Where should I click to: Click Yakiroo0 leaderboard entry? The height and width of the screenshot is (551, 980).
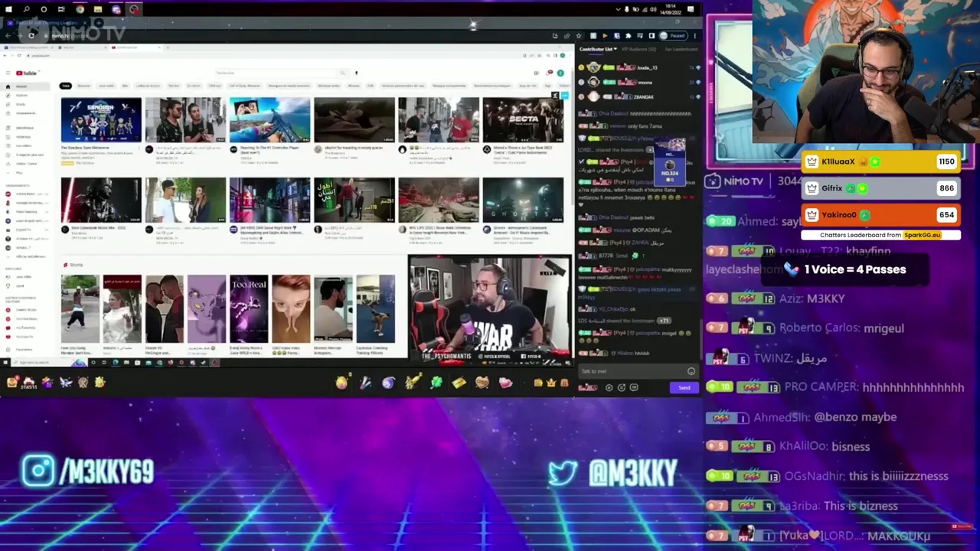click(x=880, y=215)
